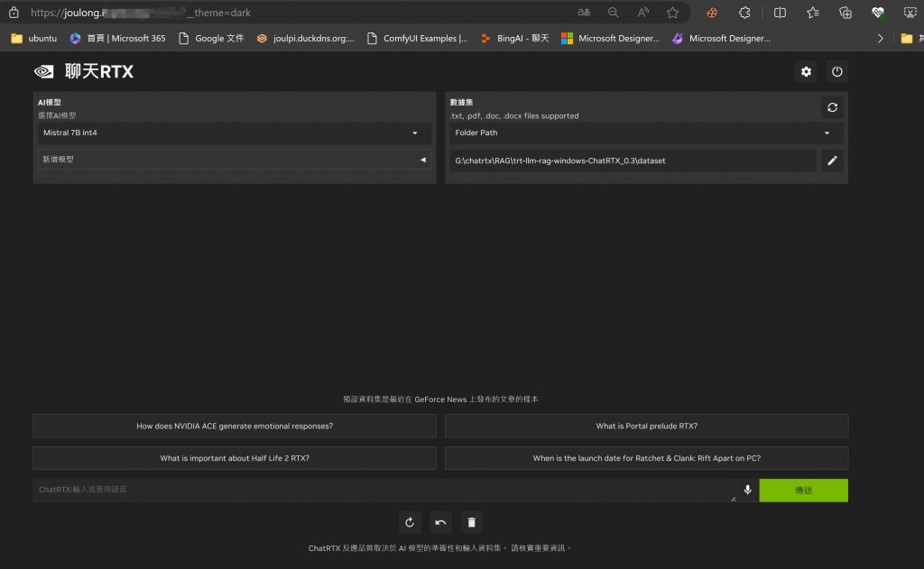Click the text input resize handle corner

tap(733, 499)
